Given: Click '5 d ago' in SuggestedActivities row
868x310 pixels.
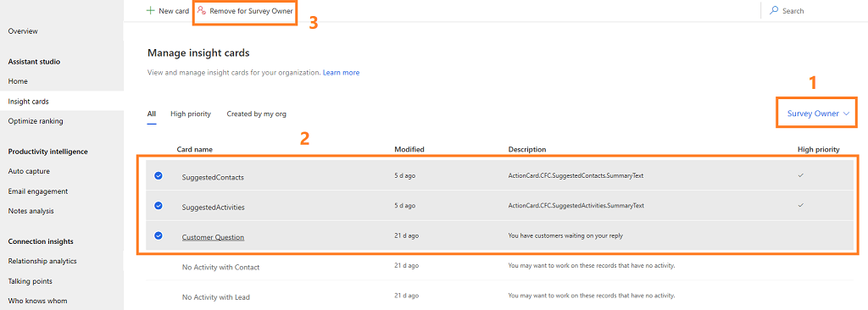Looking at the screenshot, I should coord(404,205).
